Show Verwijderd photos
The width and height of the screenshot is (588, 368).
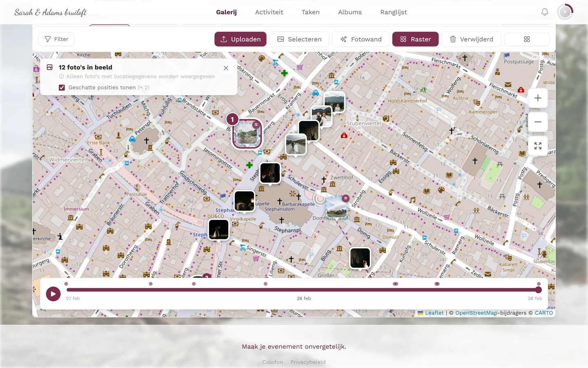(x=471, y=39)
